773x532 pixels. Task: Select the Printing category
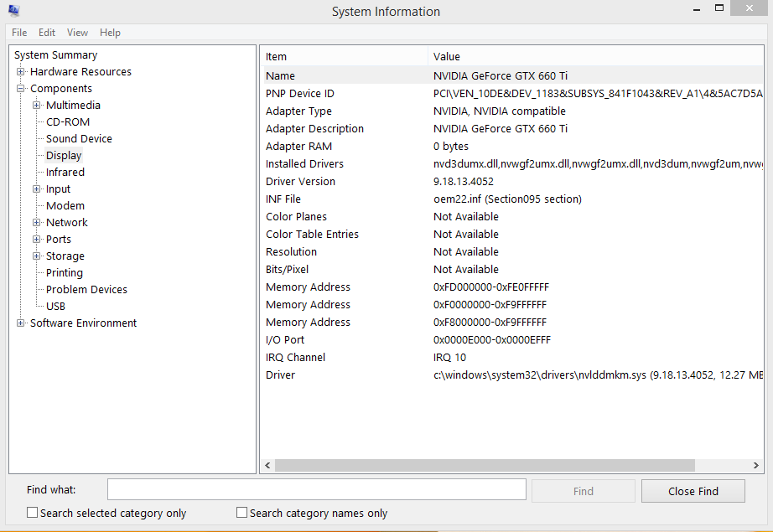(x=64, y=272)
